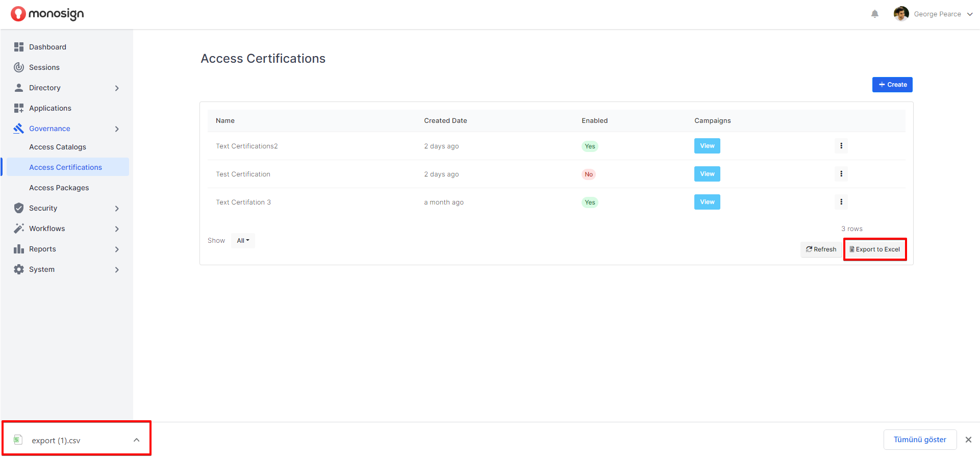The height and width of the screenshot is (458, 980).
Task: Expand the Directory menu chevron
Action: click(117, 88)
